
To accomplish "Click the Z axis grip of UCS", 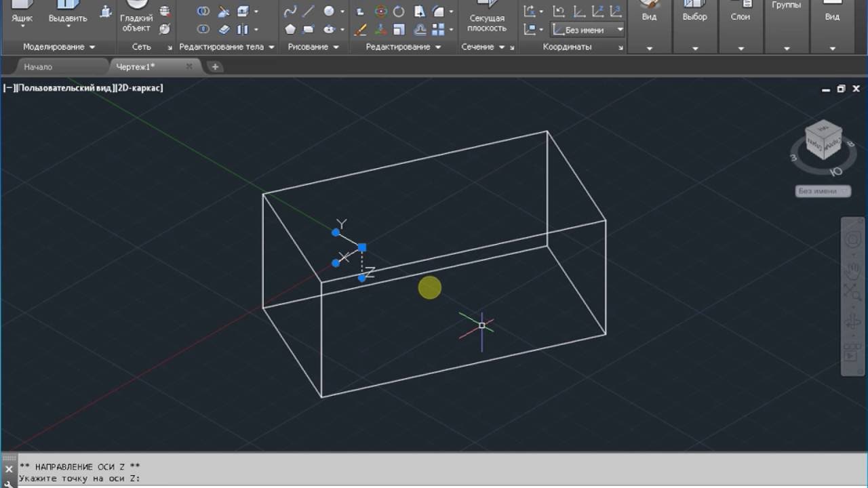I will (x=362, y=278).
